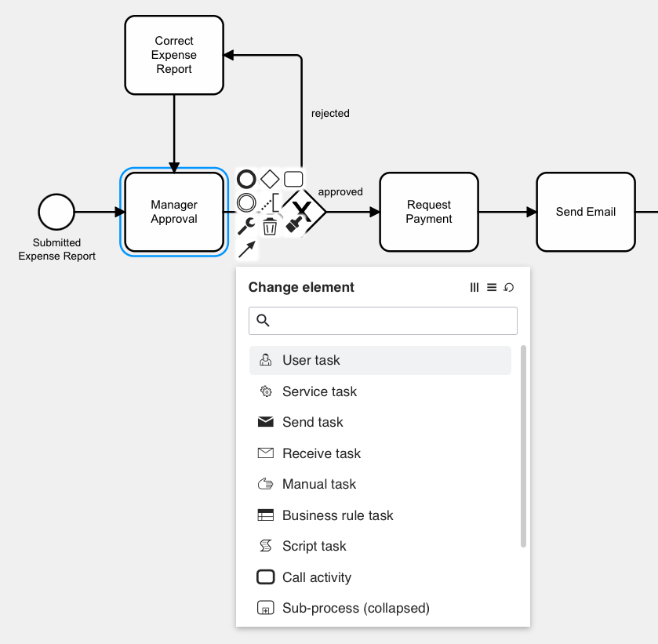The image size is (658, 644).
Task: Append a gateway using the diamond icon
Action: coord(270,178)
